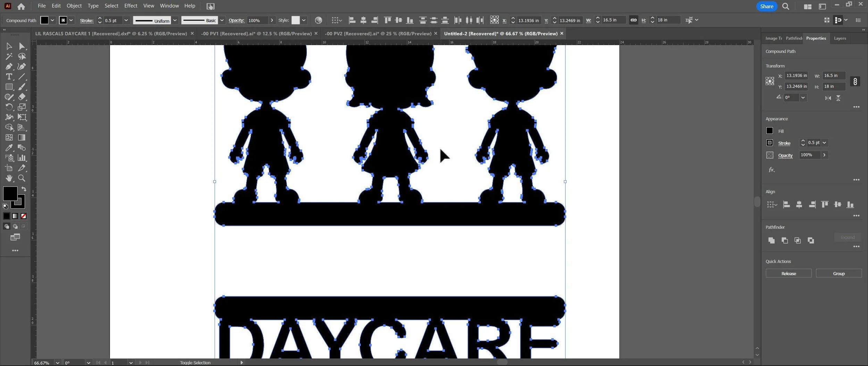Set paint mode to None

24,216
